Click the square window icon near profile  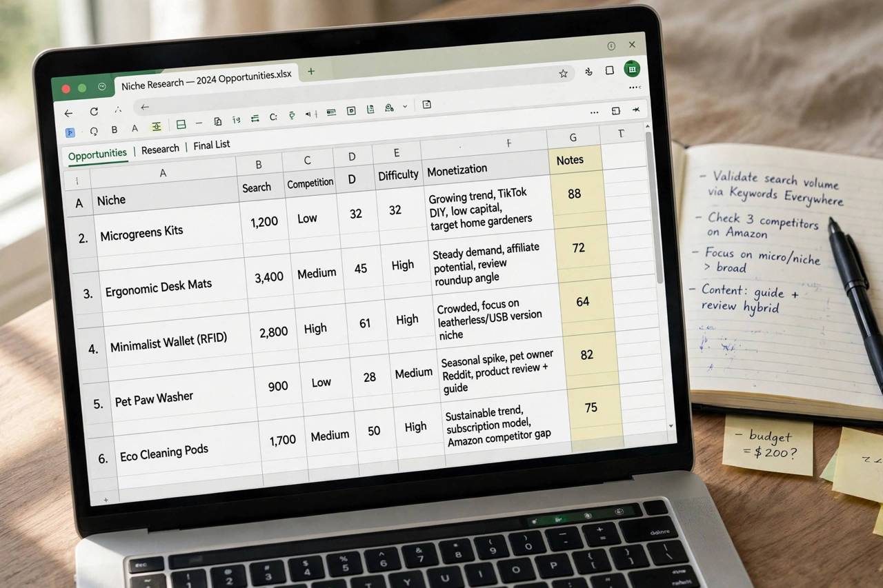coord(610,70)
